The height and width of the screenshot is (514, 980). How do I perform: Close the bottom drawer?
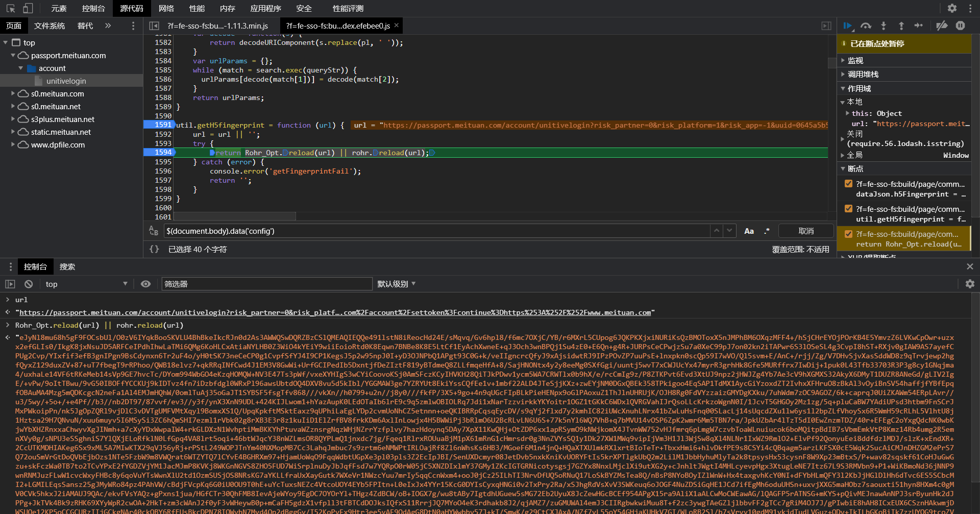970,266
